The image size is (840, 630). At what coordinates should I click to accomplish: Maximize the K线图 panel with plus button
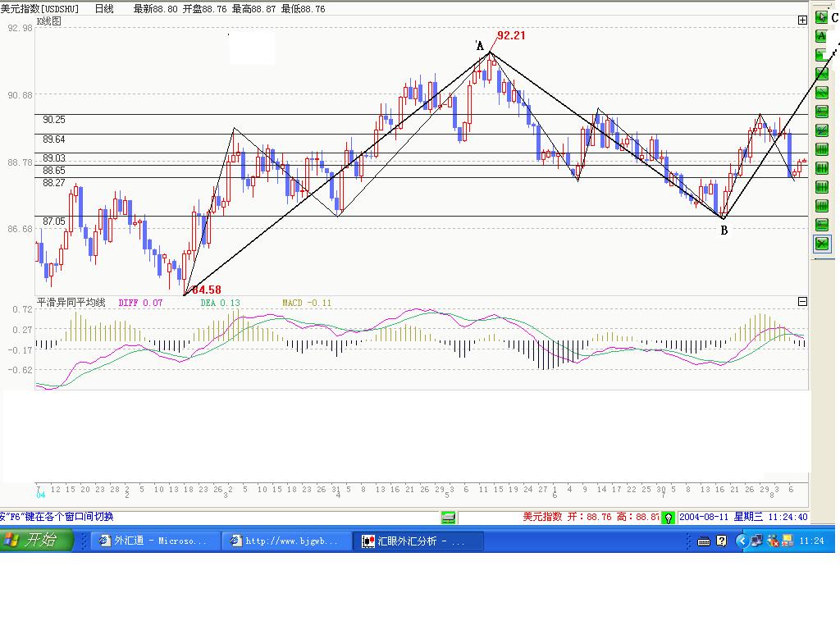(802, 20)
